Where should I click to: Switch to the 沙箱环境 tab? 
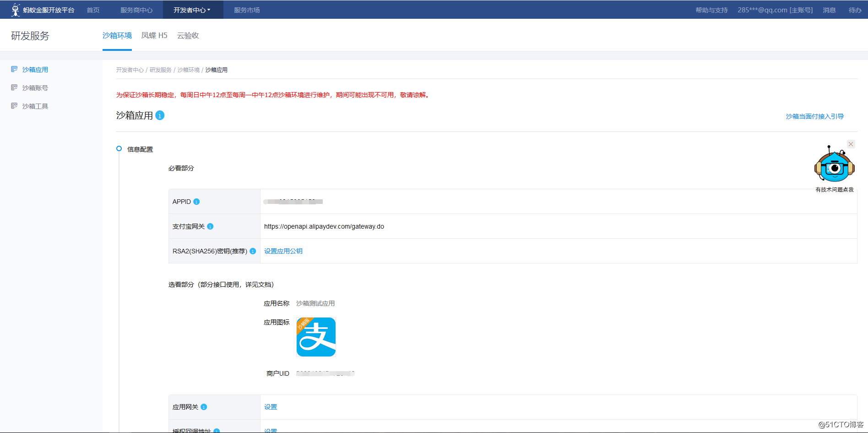click(117, 35)
